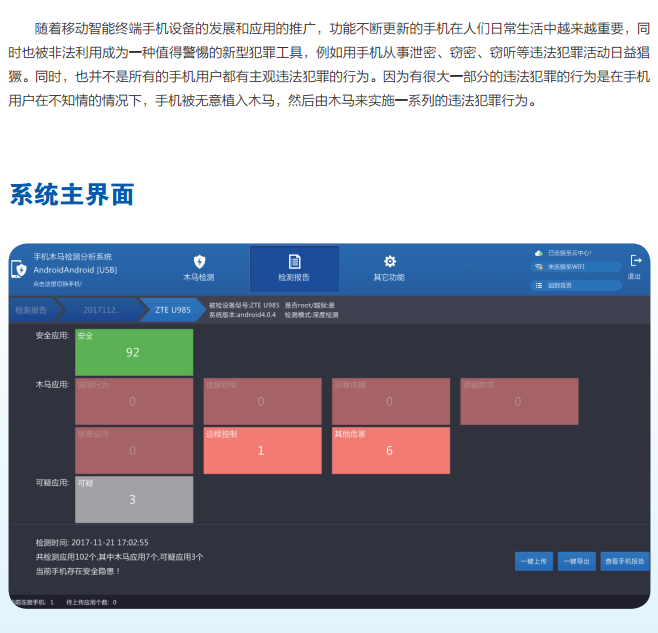This screenshot has width=658, height=633.
Task: Click the 查看手机报告 button
Action: coord(626,561)
